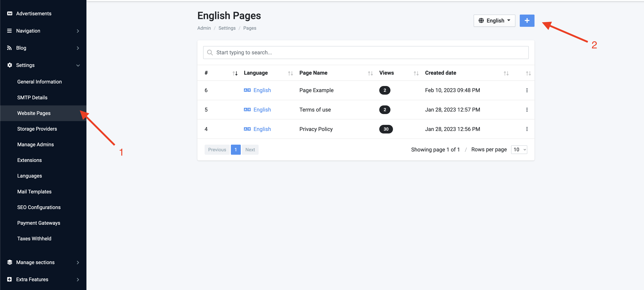The height and width of the screenshot is (290, 644).
Task: Open the English language dropdown
Action: click(494, 21)
